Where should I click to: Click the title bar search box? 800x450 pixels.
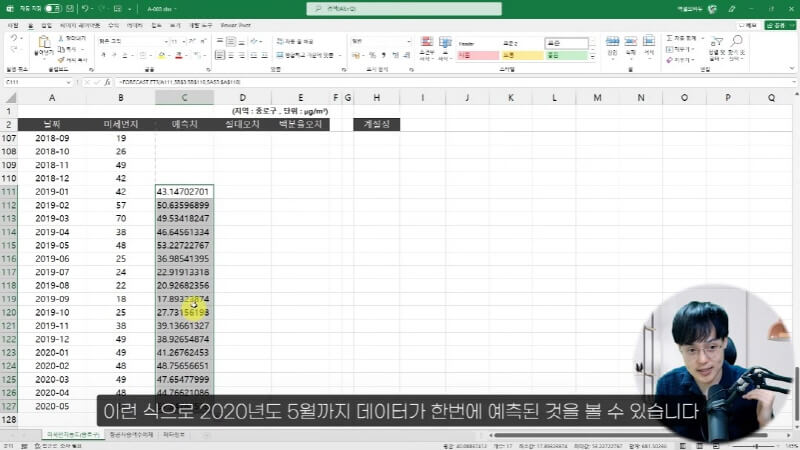[x=404, y=9]
